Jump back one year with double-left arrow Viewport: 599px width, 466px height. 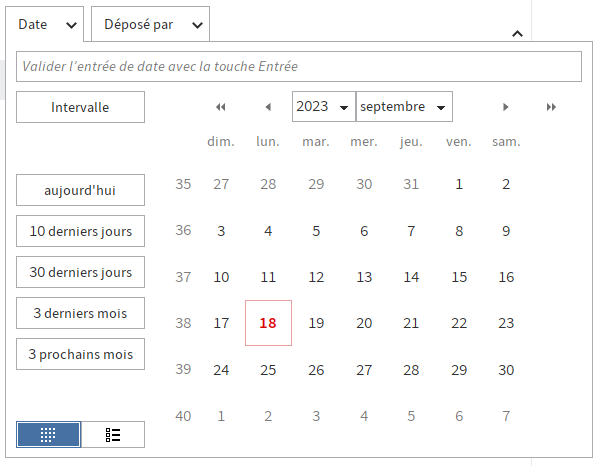pyautogui.click(x=220, y=107)
